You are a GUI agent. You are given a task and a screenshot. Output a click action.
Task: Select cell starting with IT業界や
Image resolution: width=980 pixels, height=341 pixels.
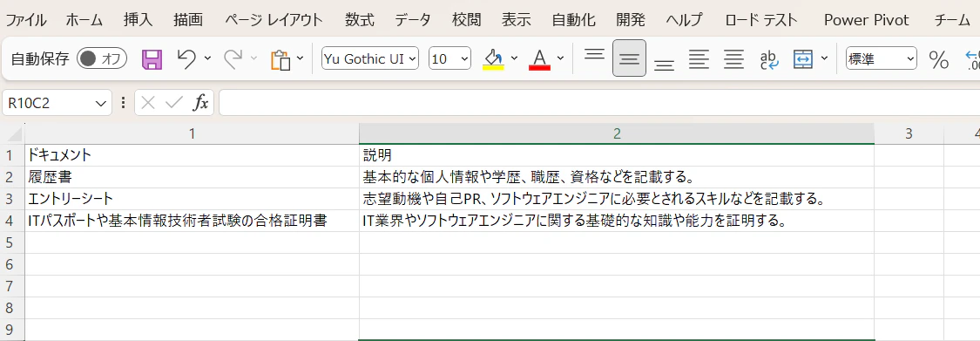click(616, 221)
